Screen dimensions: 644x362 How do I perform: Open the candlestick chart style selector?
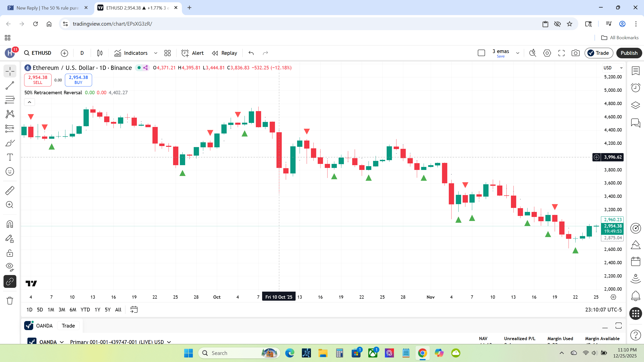pos(100,53)
